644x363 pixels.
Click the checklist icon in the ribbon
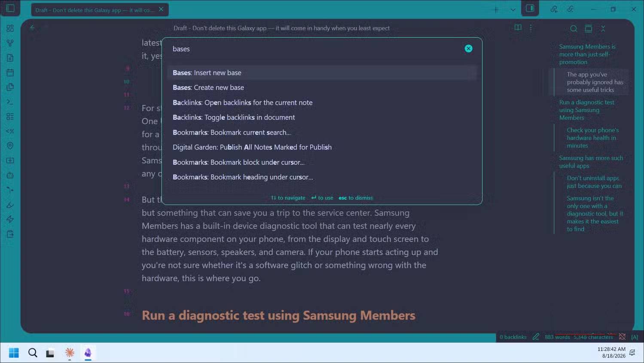[x=10, y=117]
